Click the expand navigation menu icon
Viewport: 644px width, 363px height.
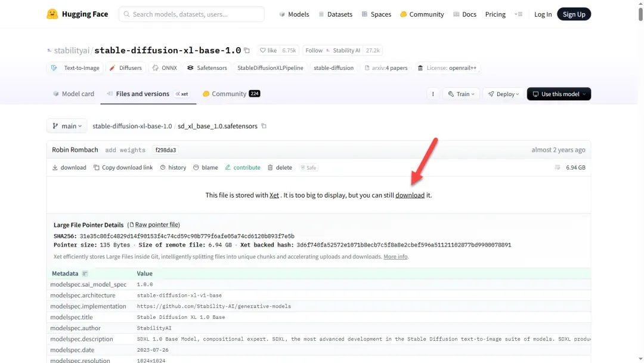(518, 14)
